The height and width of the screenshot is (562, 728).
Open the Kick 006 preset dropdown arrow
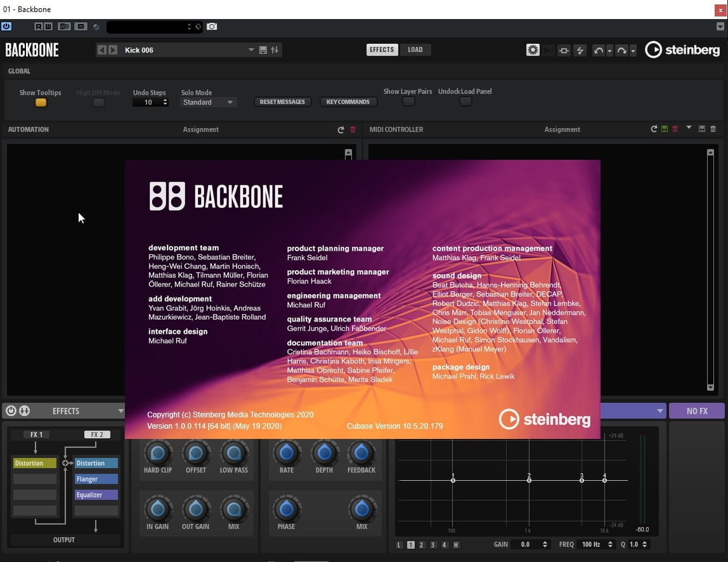(x=250, y=49)
